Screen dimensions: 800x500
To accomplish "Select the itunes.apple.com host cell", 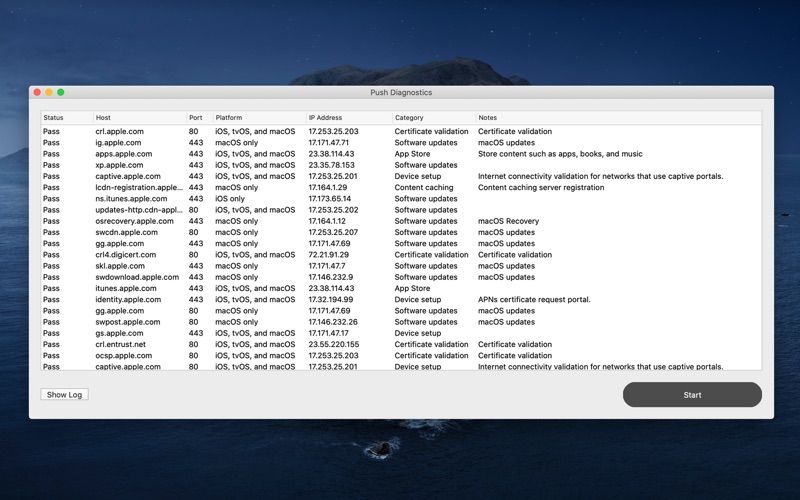I will tap(126, 288).
